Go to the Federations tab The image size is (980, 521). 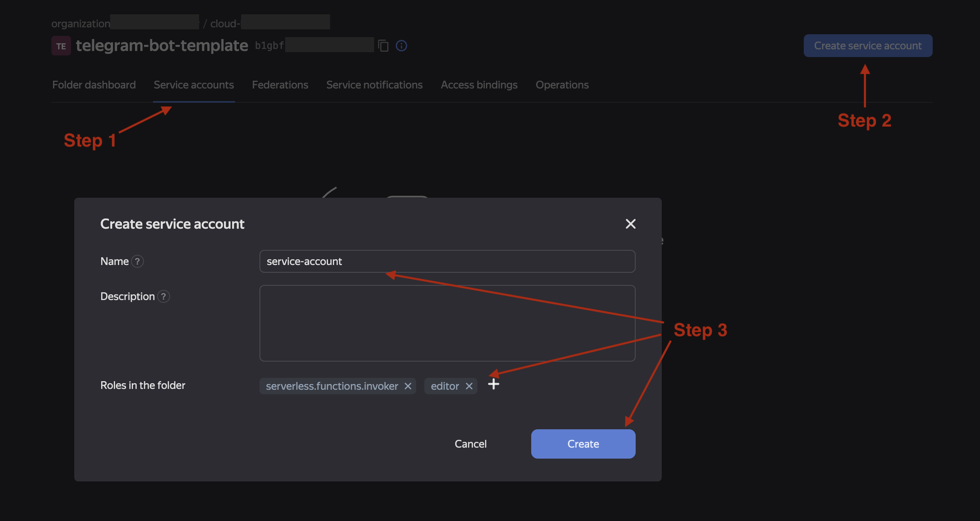[x=280, y=85]
